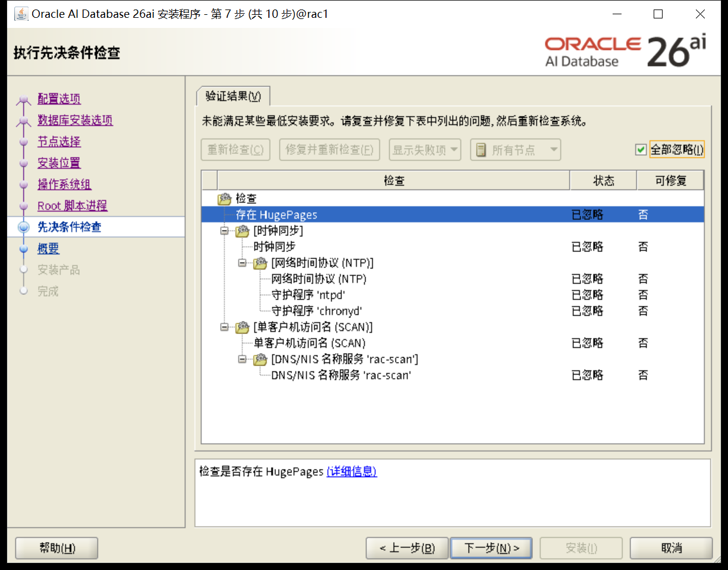Open the 详细信息 link
728x570 pixels.
click(352, 471)
